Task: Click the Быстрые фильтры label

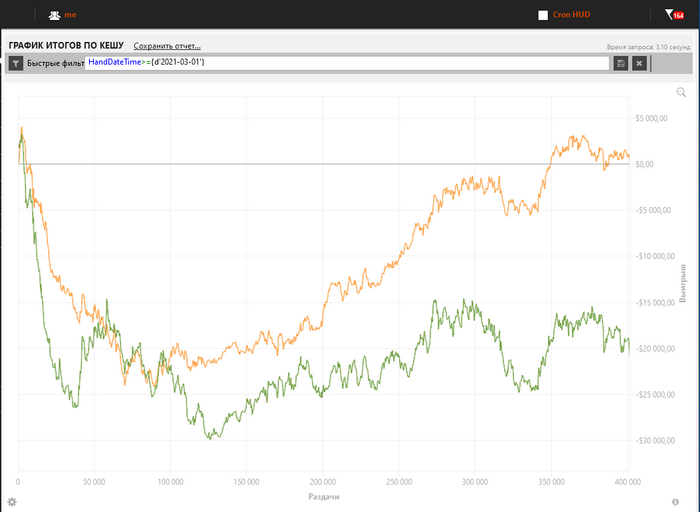Action: click(55, 63)
